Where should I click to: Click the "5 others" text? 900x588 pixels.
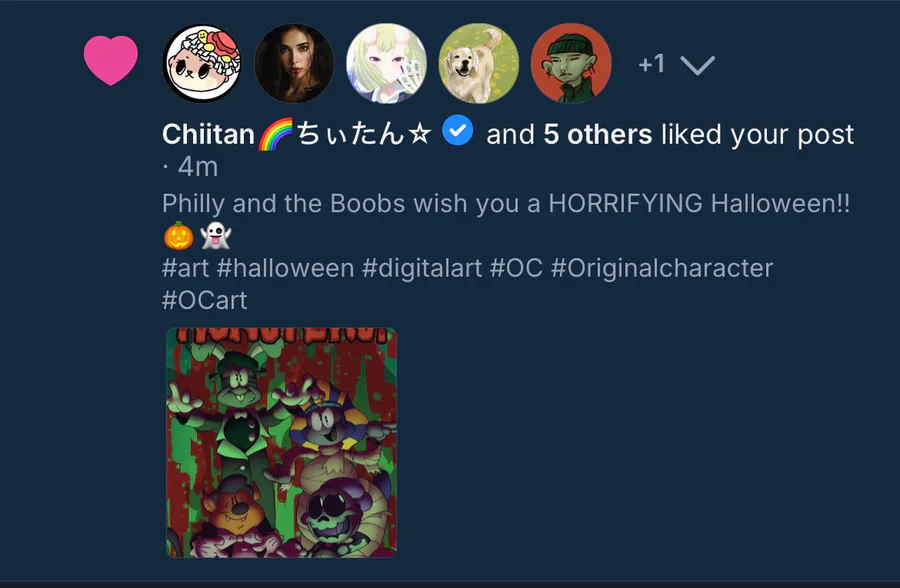pyautogui.click(x=597, y=134)
